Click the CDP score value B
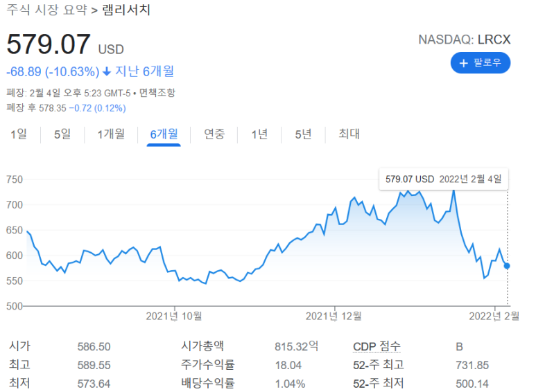536x392 pixels. (460, 347)
